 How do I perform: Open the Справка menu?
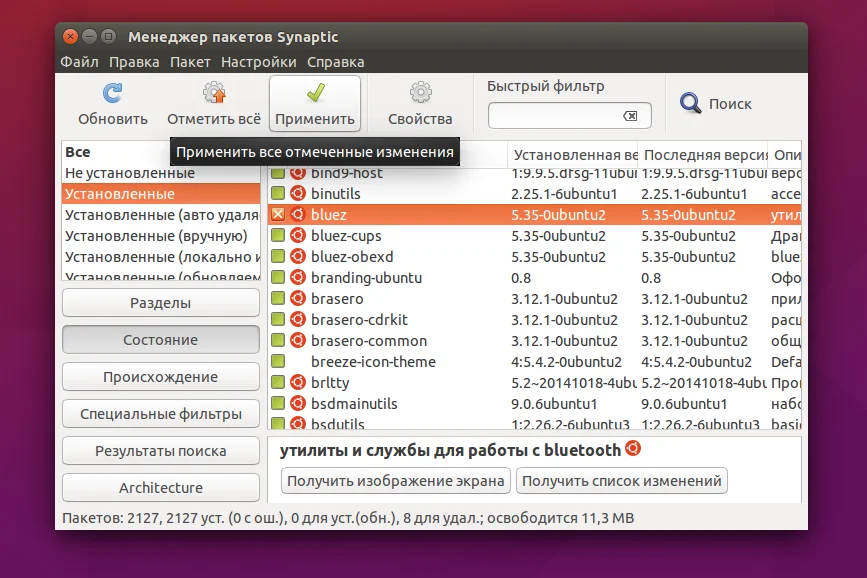pyautogui.click(x=336, y=62)
